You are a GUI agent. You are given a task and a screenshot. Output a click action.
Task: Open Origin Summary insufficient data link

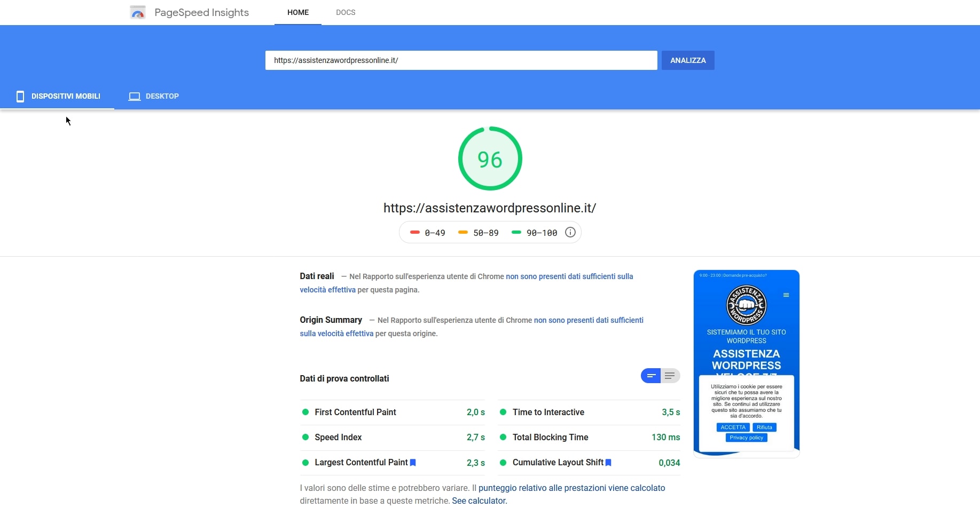(x=472, y=327)
